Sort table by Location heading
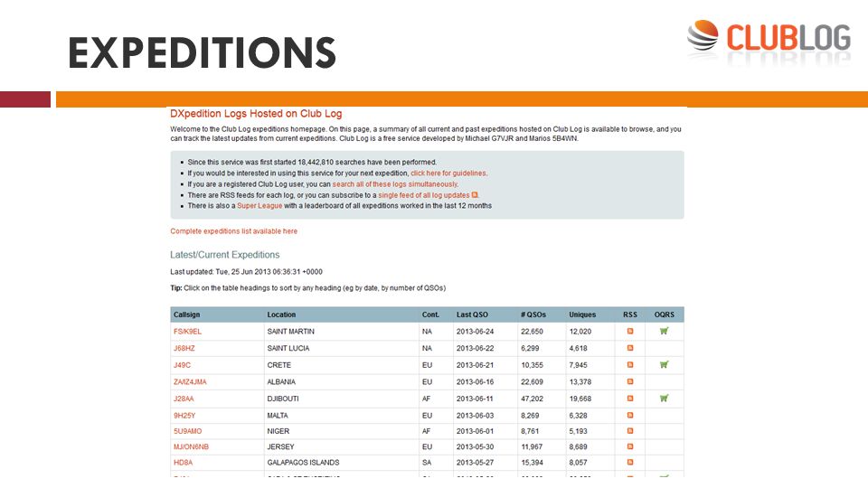This screenshot has width=868, height=488. (281, 314)
